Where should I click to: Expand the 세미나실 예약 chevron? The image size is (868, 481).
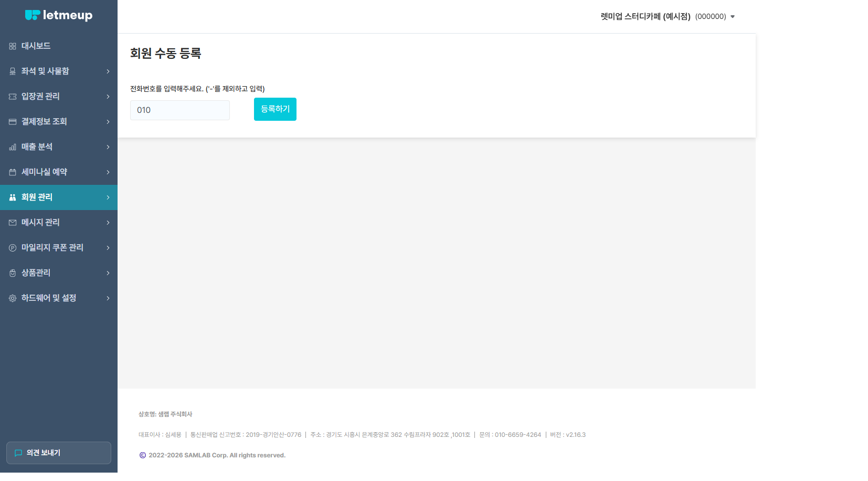click(x=108, y=172)
